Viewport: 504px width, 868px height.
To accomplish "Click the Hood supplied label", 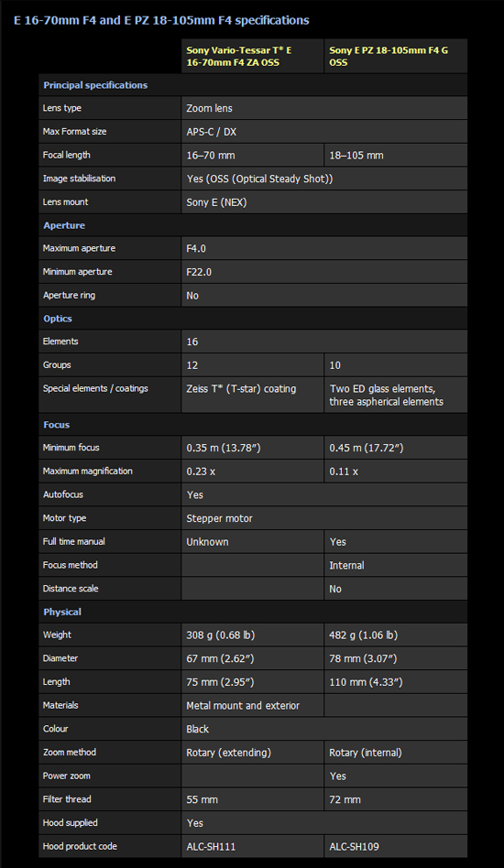I will click(x=71, y=823).
